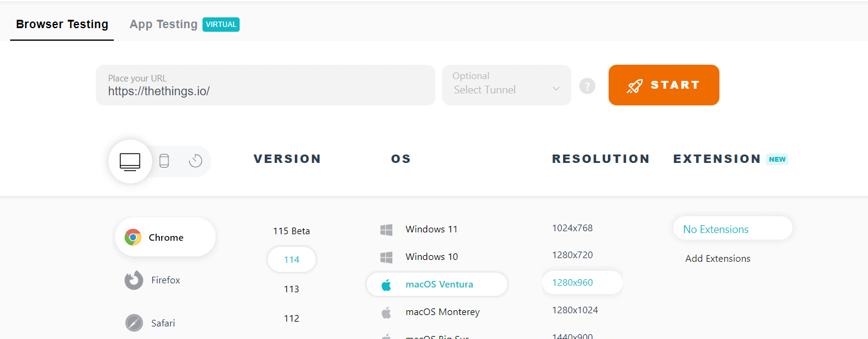This screenshot has width=868, height=339.
Task: Choose the 115 Beta version
Action: click(292, 231)
